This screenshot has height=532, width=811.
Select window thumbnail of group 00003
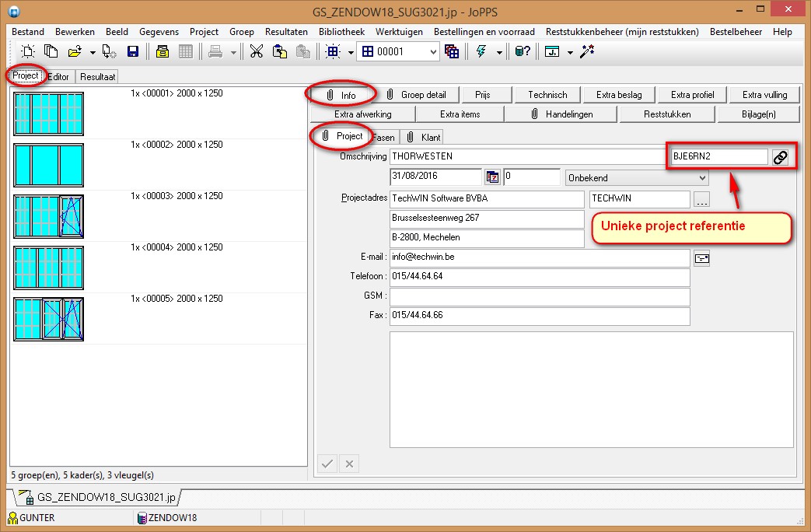coord(49,216)
